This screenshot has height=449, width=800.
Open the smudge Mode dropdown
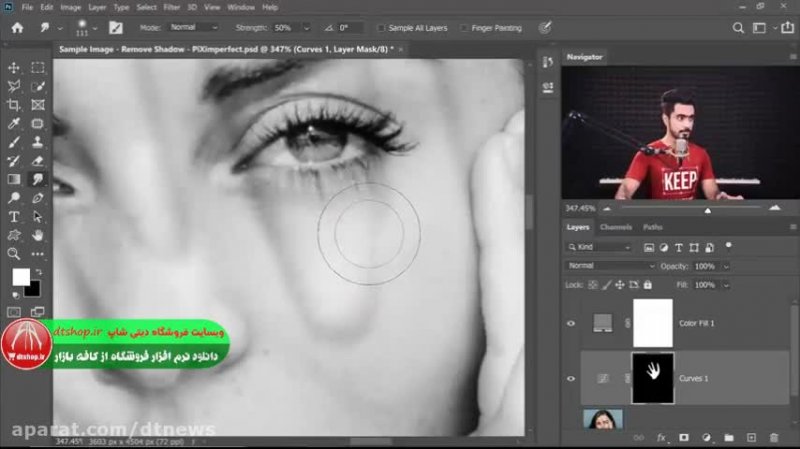(198, 28)
